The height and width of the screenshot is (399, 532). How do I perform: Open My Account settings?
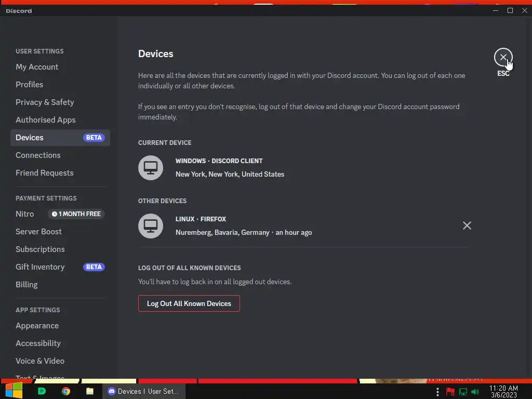(60, 67)
